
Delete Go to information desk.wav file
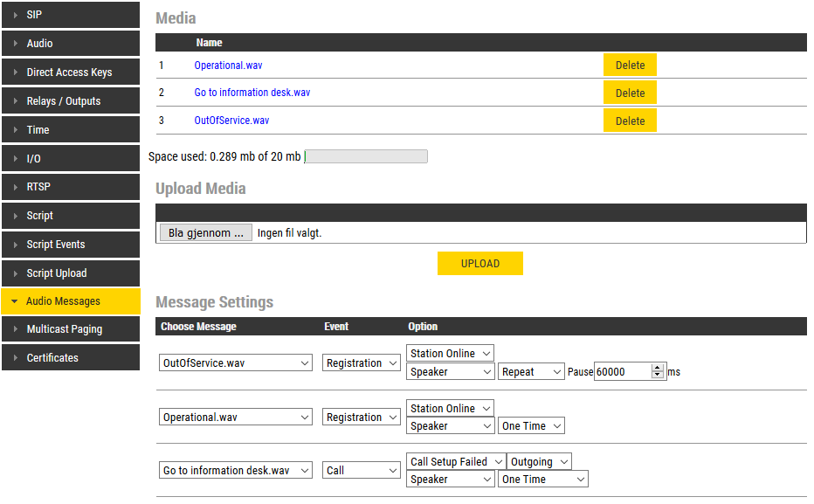click(x=630, y=93)
